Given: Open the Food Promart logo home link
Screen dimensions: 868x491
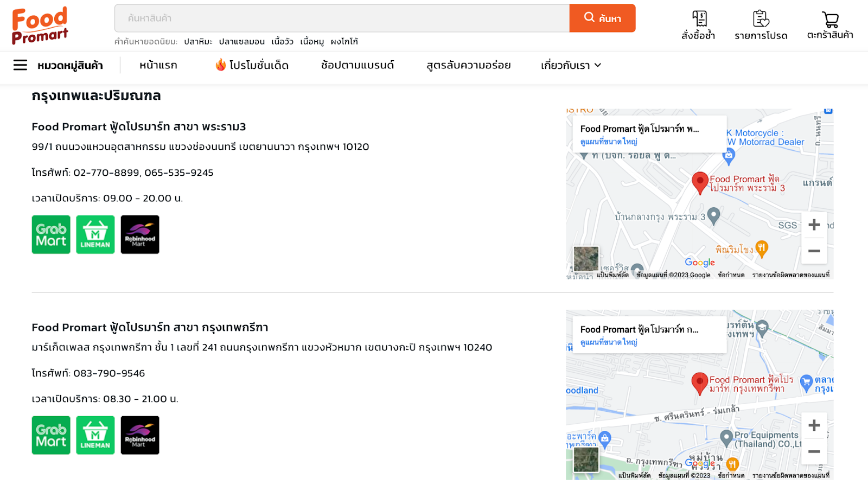Looking at the screenshot, I should coord(40,25).
